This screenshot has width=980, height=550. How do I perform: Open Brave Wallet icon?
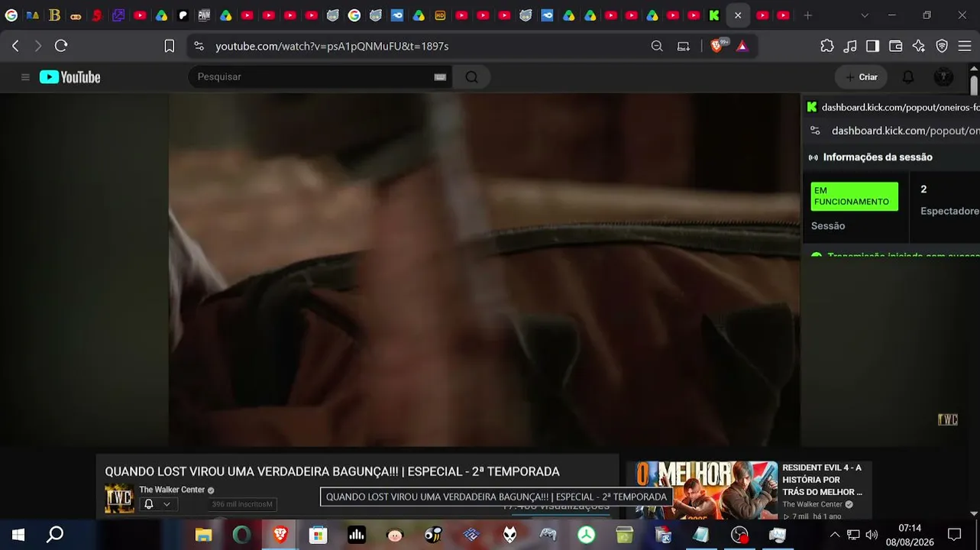coord(896,46)
